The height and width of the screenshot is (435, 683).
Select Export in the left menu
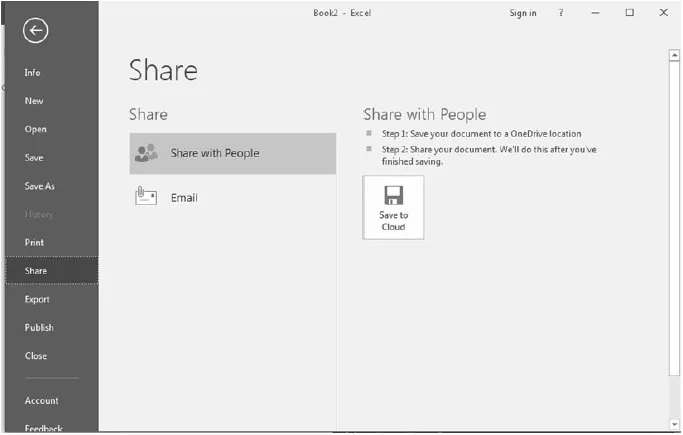pos(37,299)
